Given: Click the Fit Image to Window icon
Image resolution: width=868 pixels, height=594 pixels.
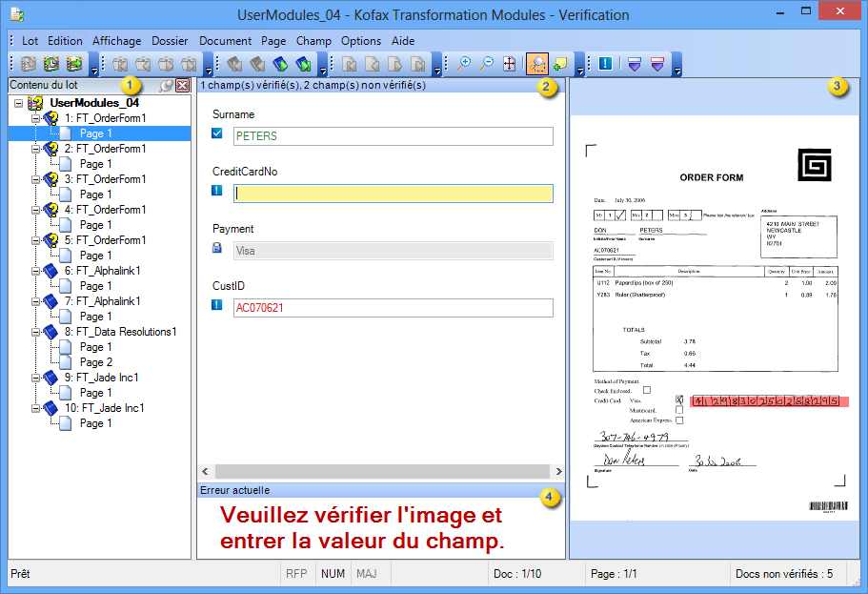Looking at the screenshot, I should [x=511, y=64].
